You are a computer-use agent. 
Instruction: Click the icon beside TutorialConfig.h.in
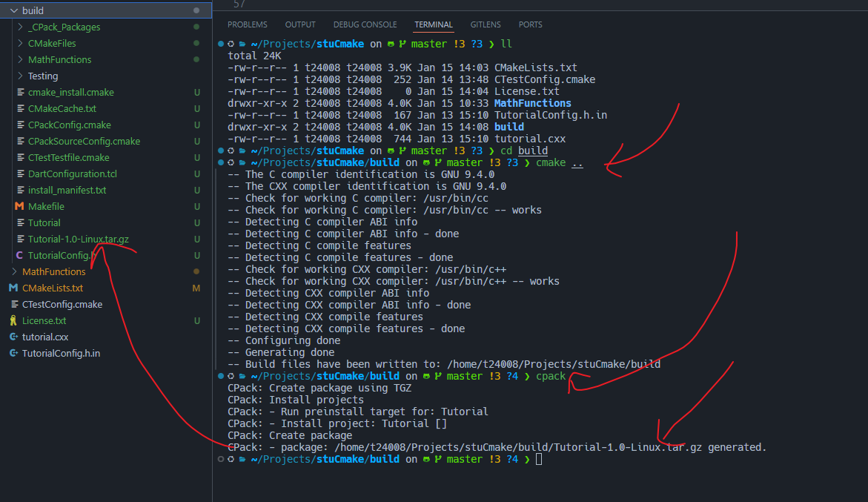pyautogui.click(x=13, y=353)
